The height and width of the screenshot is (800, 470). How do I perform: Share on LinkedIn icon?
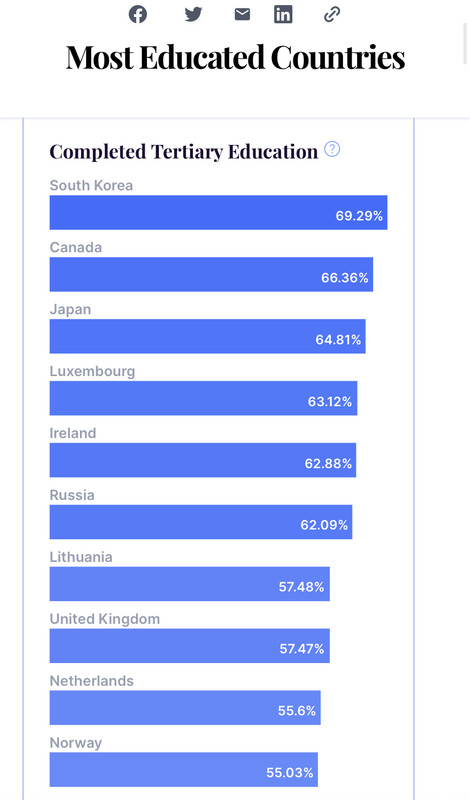click(x=283, y=14)
